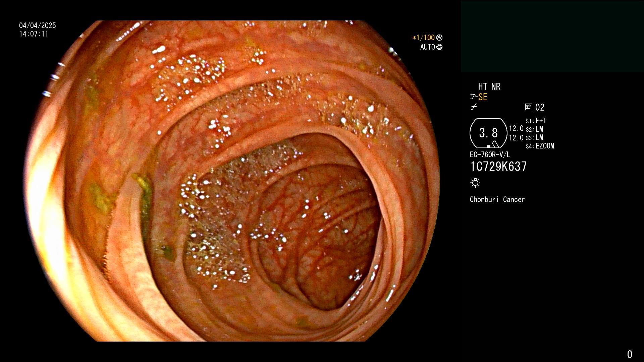This screenshot has height=362, width=644.
Task: Click the lower 12.0 value beside S3
Action: coord(516,138)
